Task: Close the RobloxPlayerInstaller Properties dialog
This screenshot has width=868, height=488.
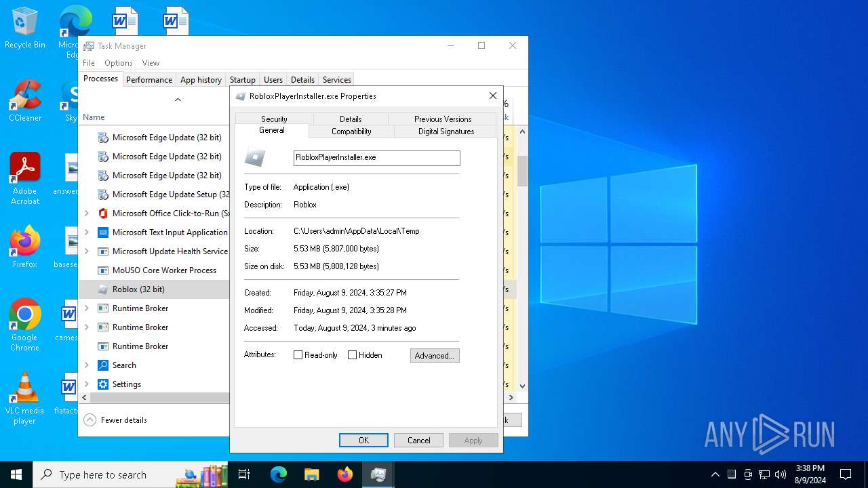Action: point(493,96)
